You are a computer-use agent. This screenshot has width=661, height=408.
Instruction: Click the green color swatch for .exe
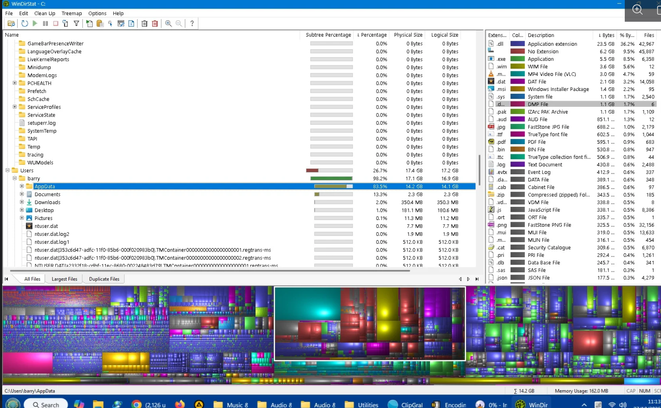pyautogui.click(x=517, y=59)
